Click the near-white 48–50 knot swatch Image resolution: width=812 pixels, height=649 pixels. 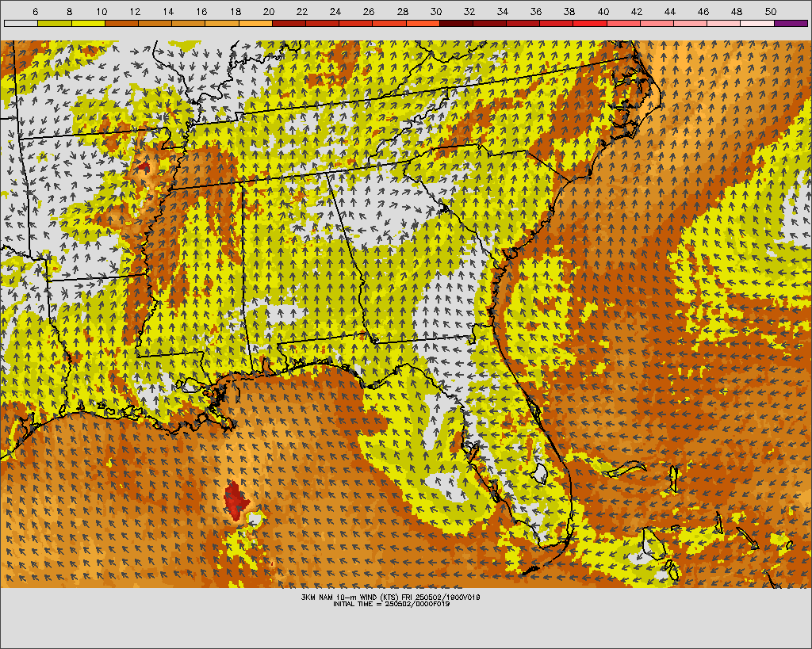click(x=757, y=23)
